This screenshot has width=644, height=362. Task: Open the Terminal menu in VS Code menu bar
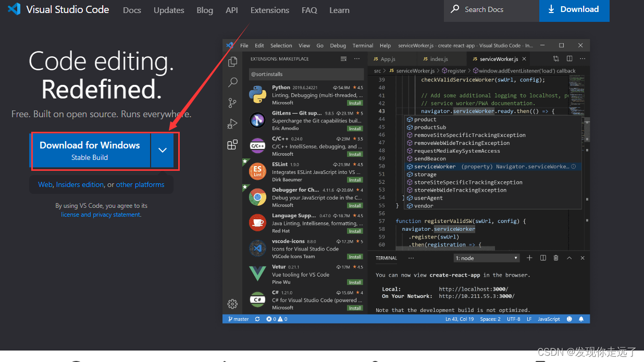click(363, 45)
